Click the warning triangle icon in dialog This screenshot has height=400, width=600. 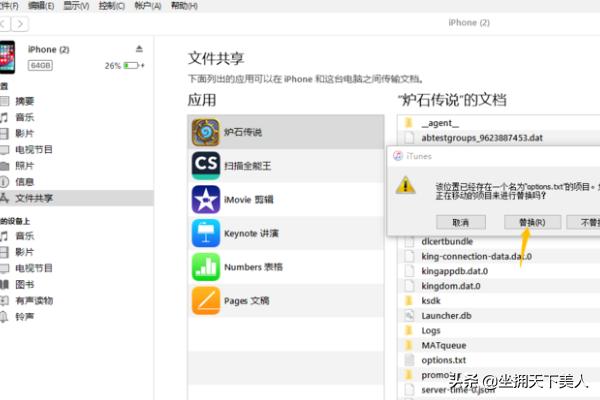(x=405, y=186)
